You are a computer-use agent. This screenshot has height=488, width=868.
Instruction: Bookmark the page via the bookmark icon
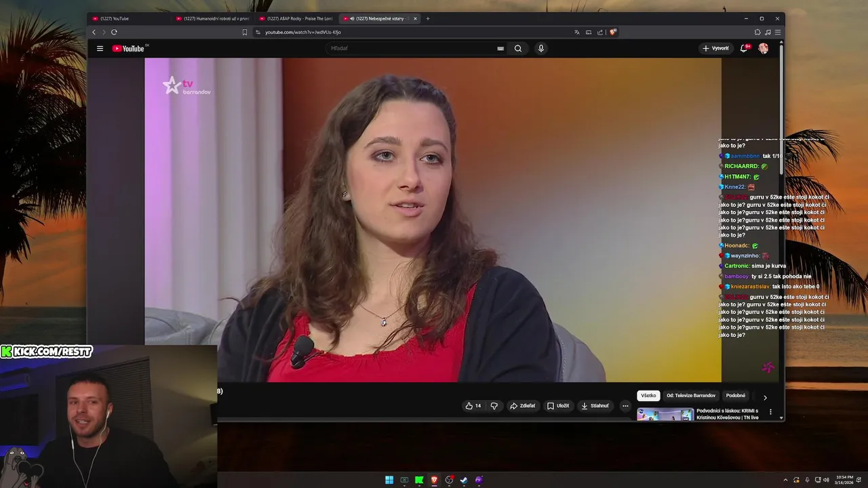245,32
